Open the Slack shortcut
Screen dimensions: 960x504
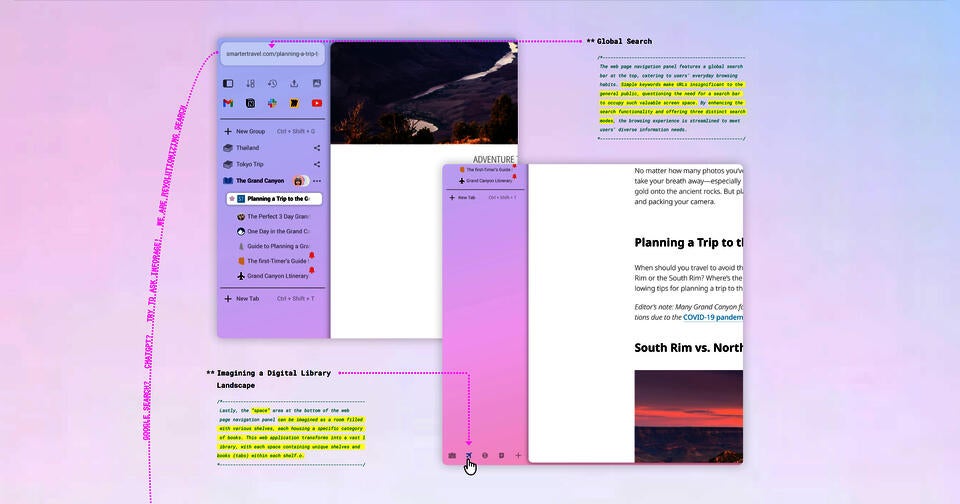point(272,103)
